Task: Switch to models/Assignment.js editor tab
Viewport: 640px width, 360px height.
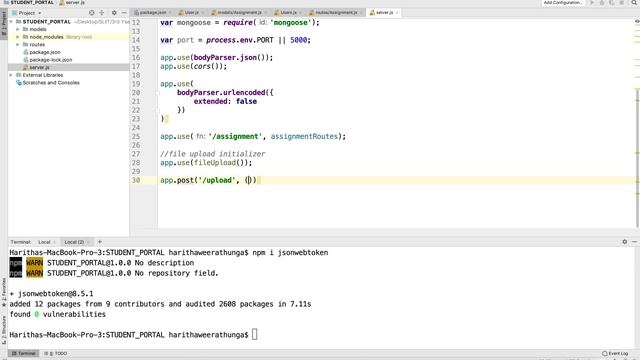Action: [x=240, y=13]
